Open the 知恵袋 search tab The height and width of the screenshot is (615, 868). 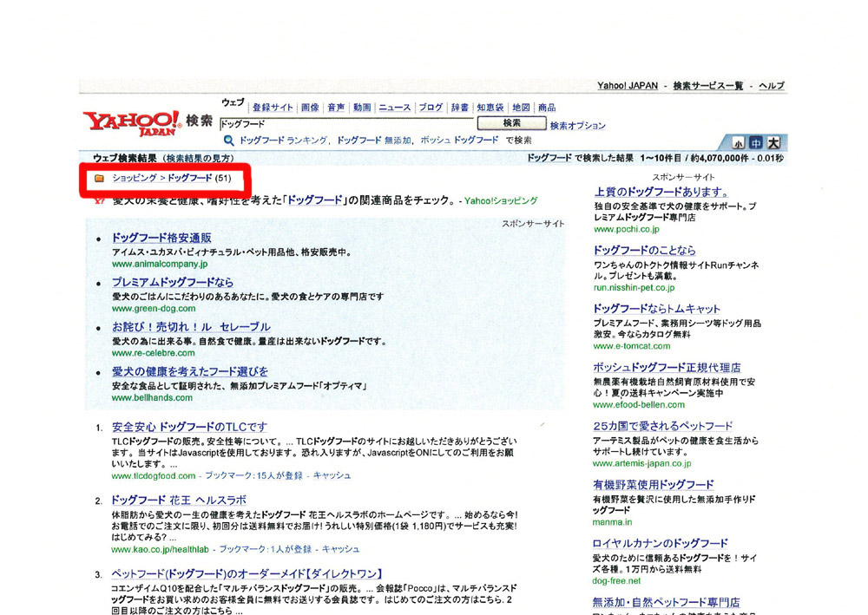(x=490, y=108)
